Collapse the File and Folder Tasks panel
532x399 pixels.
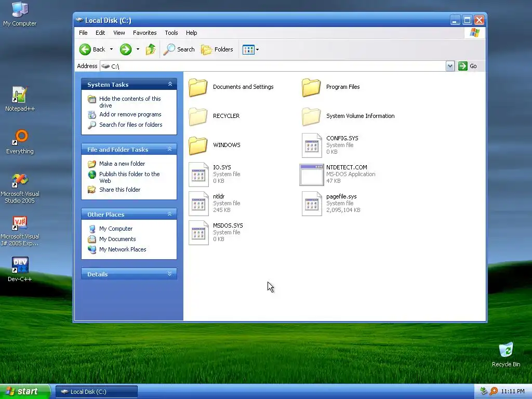click(x=170, y=149)
